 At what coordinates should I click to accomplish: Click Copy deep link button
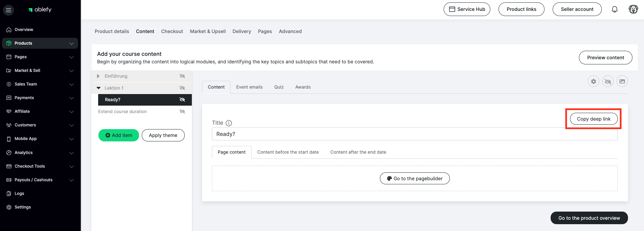point(594,119)
